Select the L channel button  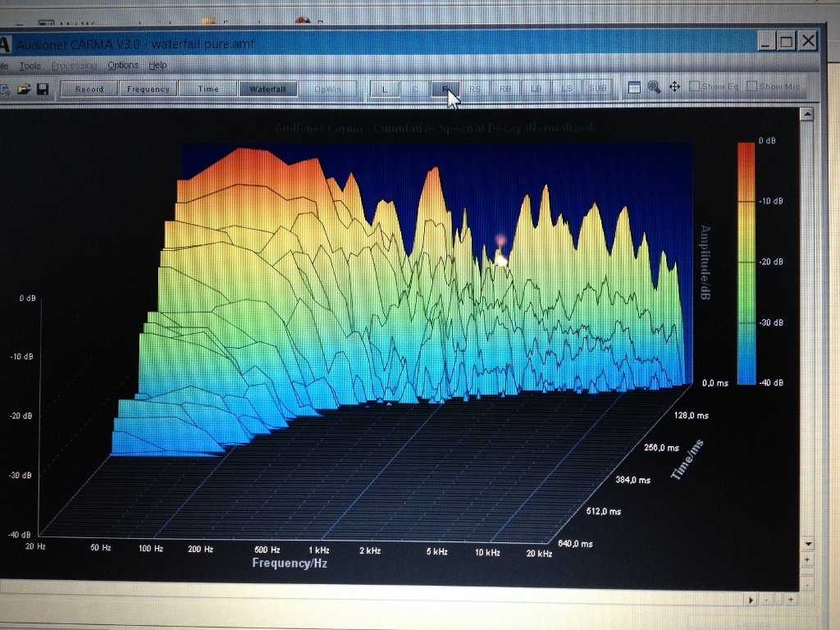(385, 89)
